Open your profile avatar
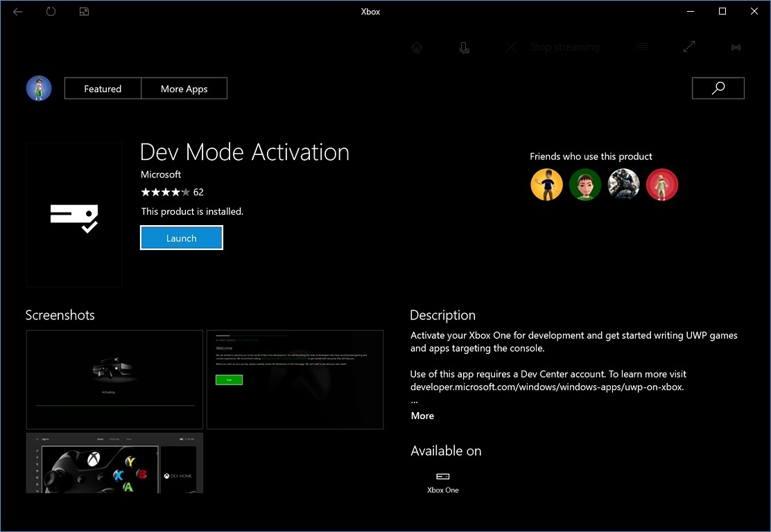The height and width of the screenshot is (532, 771). (x=39, y=88)
